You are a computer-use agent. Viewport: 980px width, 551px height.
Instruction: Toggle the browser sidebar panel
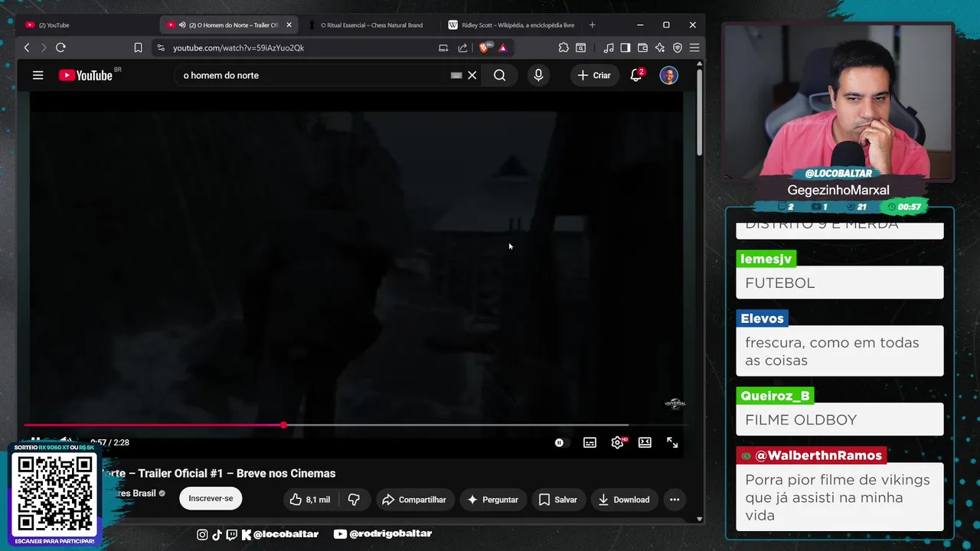[626, 47]
